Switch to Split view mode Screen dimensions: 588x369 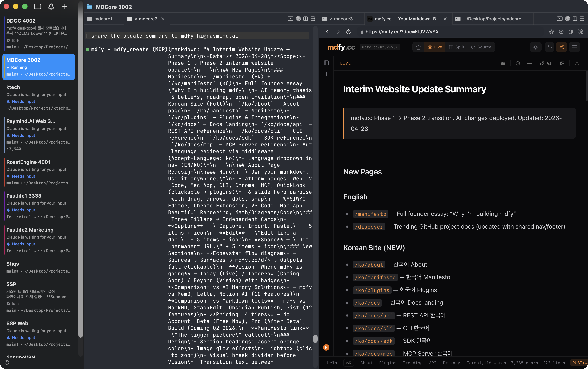click(x=456, y=47)
